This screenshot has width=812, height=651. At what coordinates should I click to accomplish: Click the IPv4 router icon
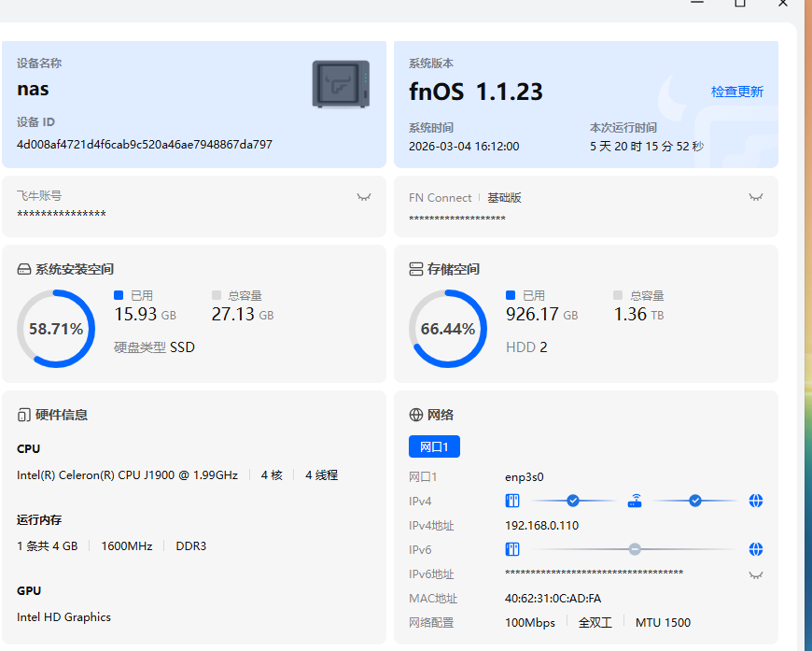[635, 501]
